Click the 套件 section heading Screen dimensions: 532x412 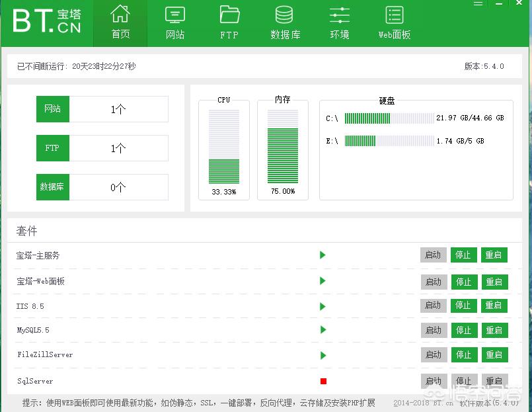click(x=27, y=231)
